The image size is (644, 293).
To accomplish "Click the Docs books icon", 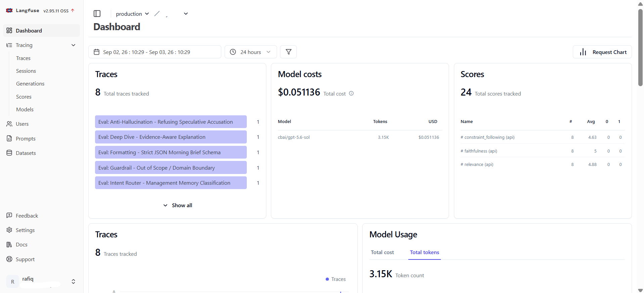I will pos(9,244).
